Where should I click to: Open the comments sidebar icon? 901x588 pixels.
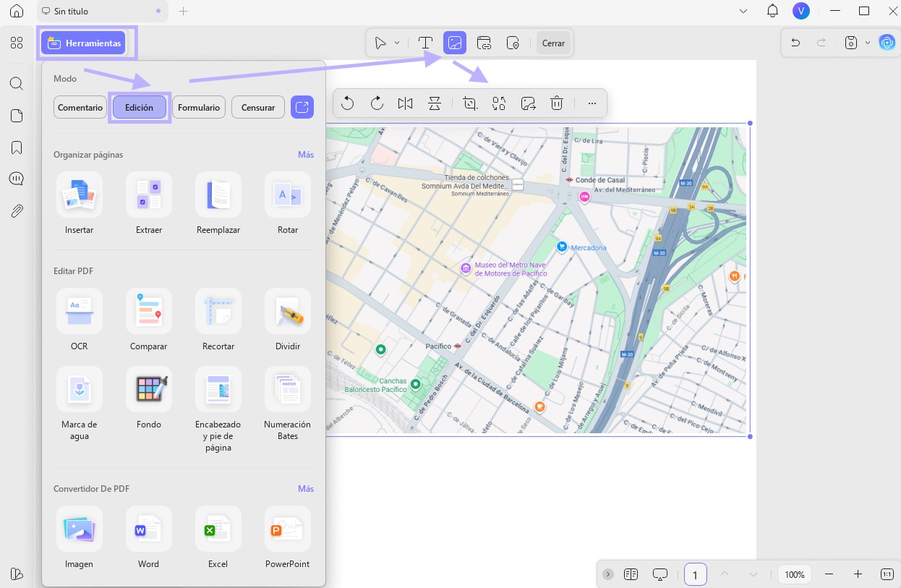coord(17,179)
